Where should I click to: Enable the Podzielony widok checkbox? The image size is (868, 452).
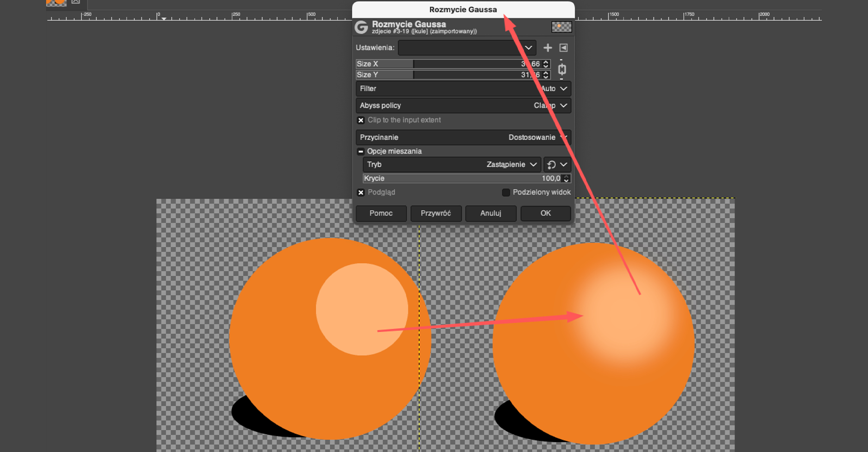tap(506, 193)
